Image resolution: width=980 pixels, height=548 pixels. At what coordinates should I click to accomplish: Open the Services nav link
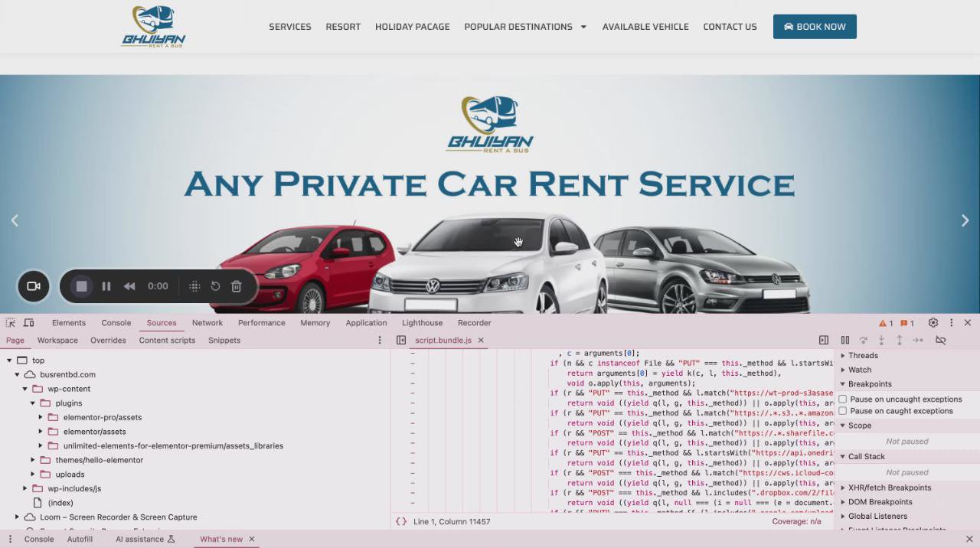290,27
